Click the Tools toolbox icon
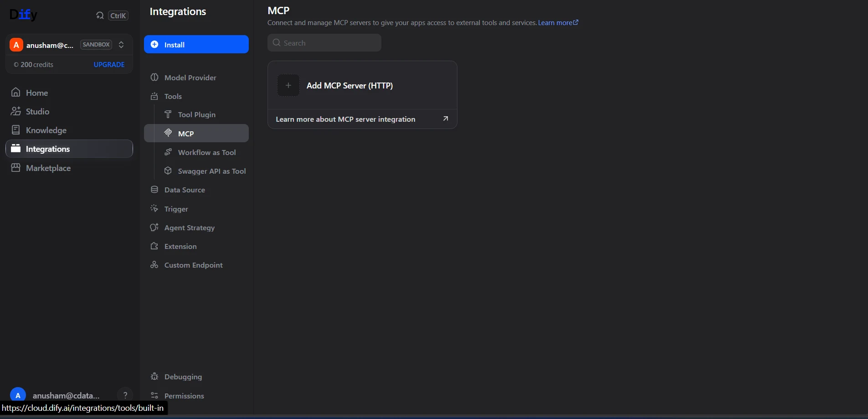868x419 pixels. coord(154,96)
